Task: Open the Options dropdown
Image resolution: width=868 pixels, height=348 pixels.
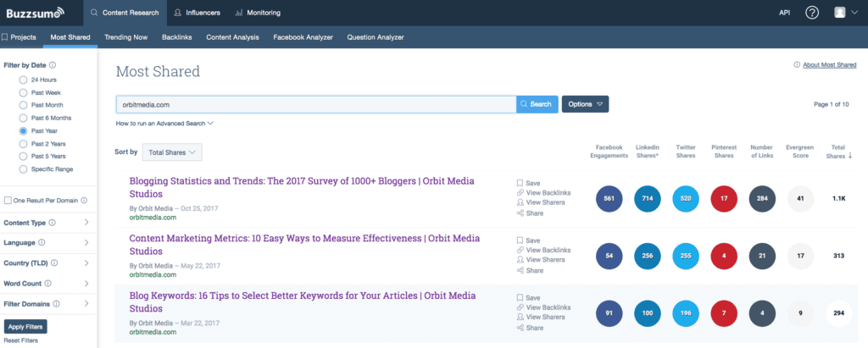Action: tap(585, 104)
